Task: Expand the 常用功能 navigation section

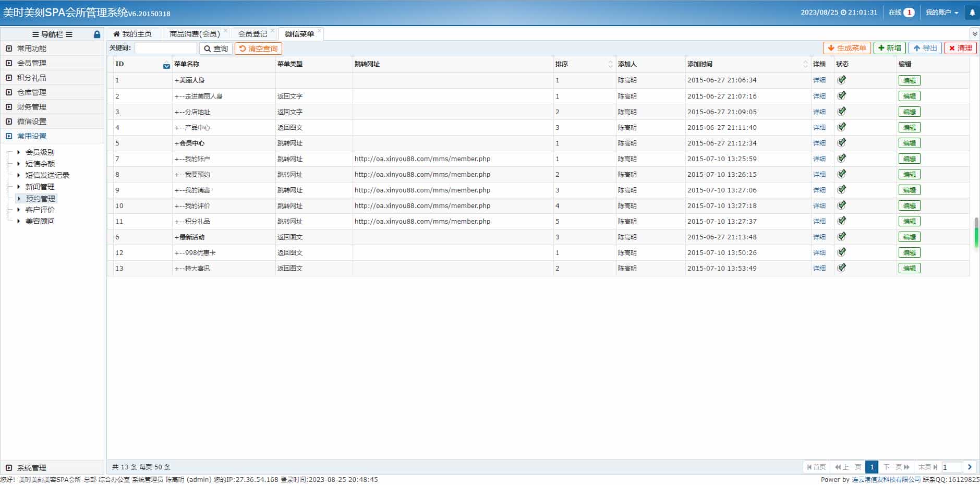Action: [x=52, y=48]
